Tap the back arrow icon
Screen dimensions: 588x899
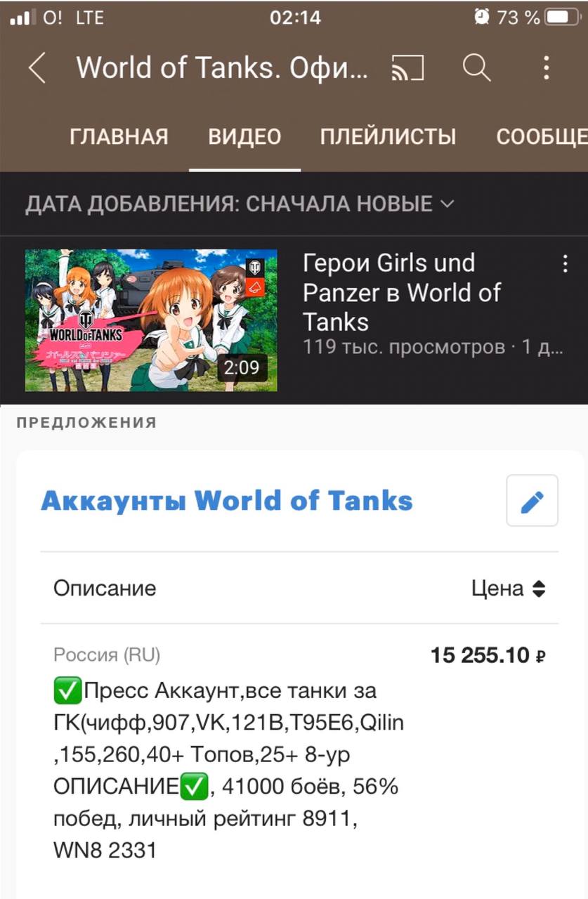pyautogui.click(x=37, y=68)
